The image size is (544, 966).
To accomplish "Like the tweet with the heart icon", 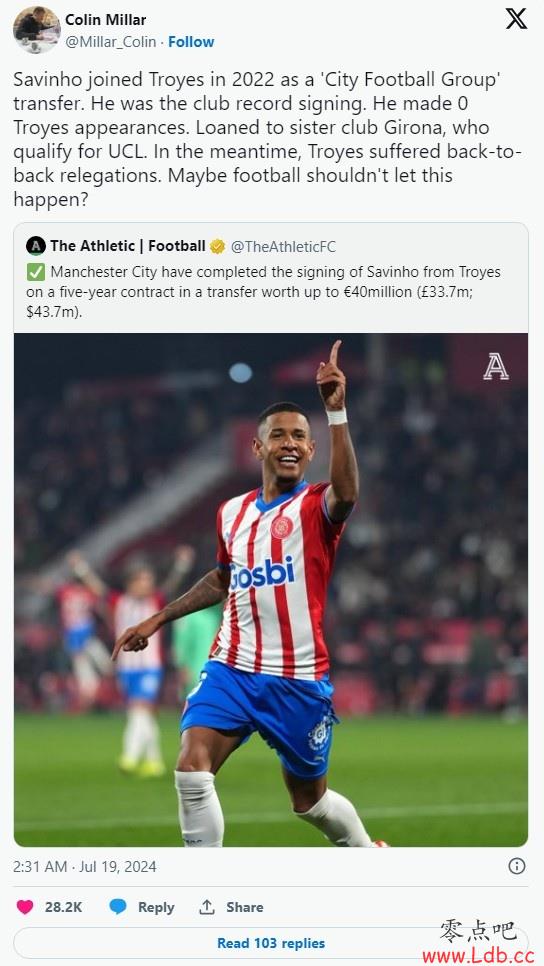I will (25, 907).
